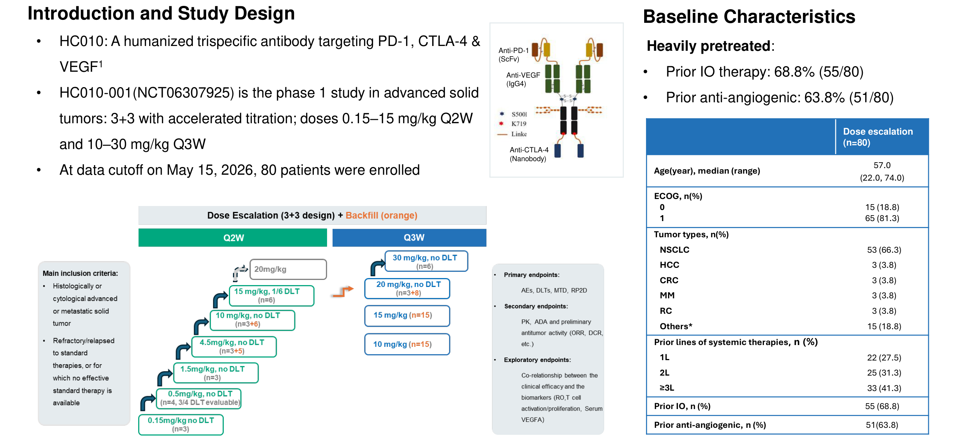The height and width of the screenshot is (444, 980).
Task: Click the Dose Escalation (3+3 design) title bar
Action: [312, 215]
